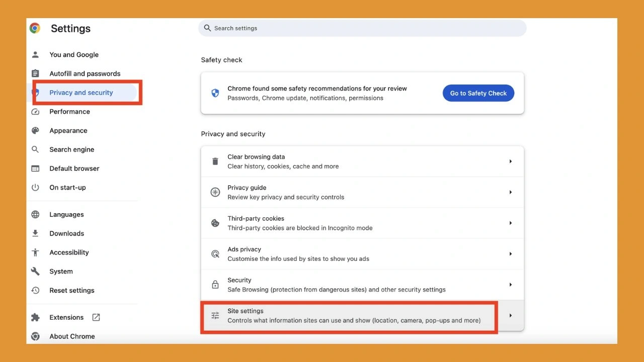This screenshot has height=362, width=644.
Task: Click the Clear browsing data row title
Action: click(256, 157)
